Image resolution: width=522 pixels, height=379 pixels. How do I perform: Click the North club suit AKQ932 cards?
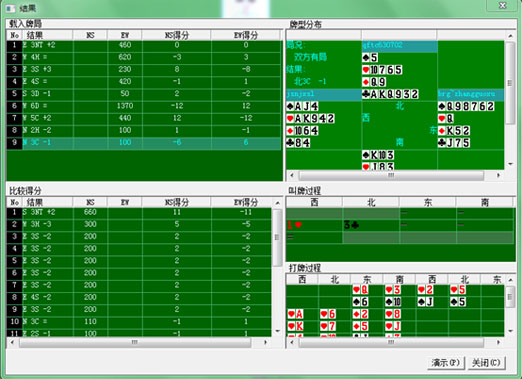(x=390, y=94)
